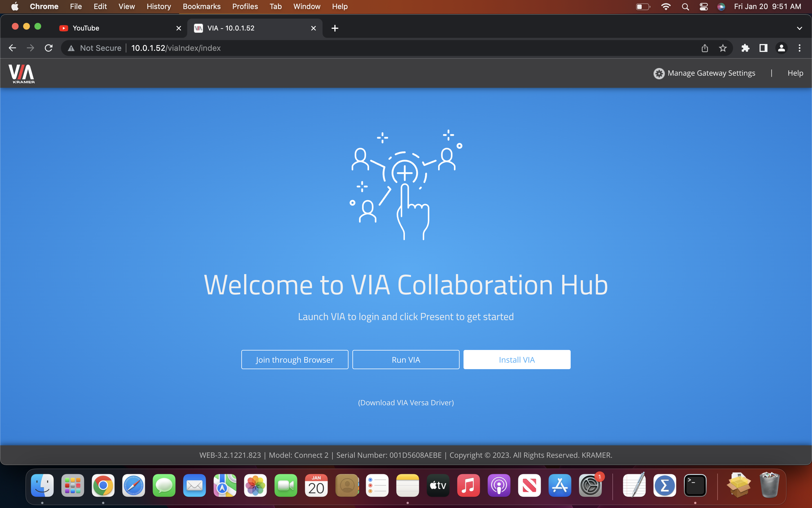
Task: Open Apple TV from the dock
Action: click(438, 485)
